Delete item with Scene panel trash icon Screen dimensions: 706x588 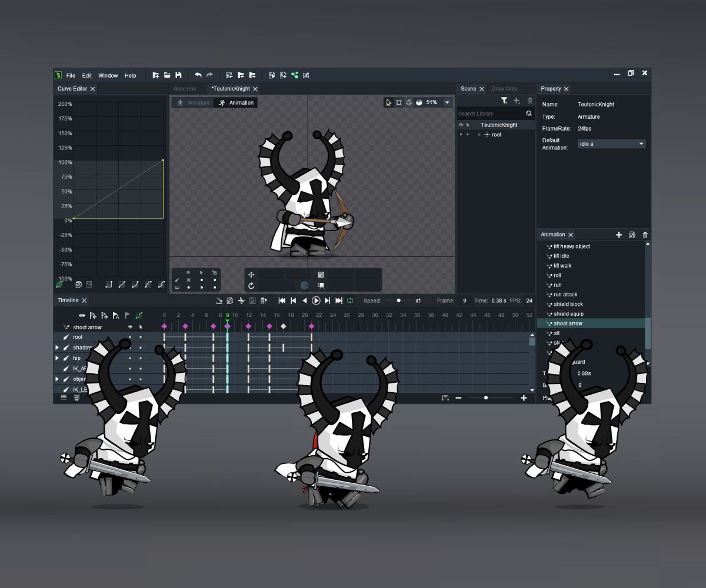[x=529, y=101]
